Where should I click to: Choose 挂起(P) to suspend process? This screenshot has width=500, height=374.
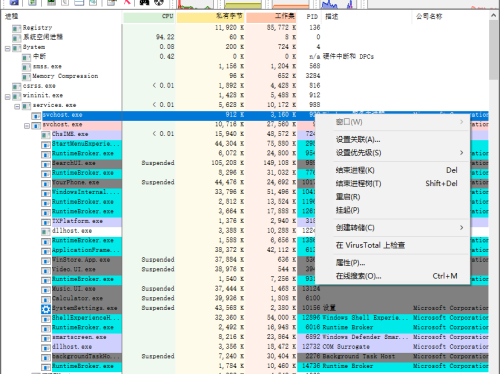click(392, 210)
